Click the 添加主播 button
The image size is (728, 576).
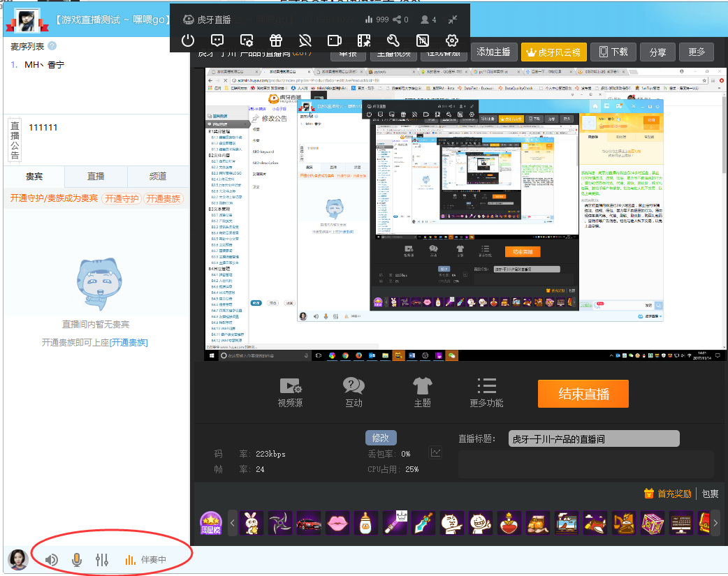(x=493, y=52)
